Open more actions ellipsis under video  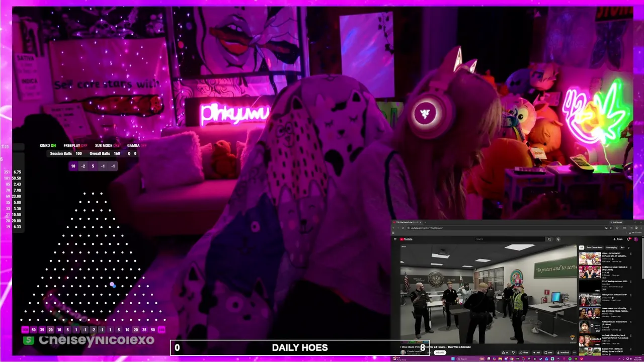coord(575,352)
